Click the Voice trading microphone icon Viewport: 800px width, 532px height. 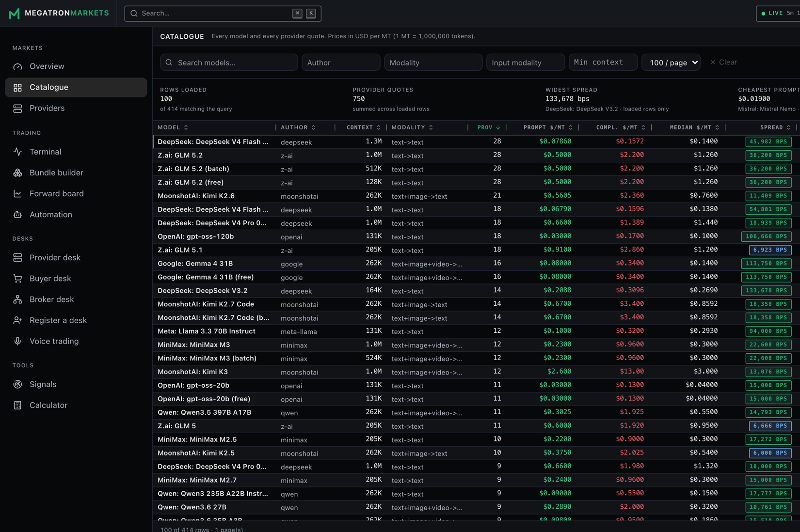click(x=17, y=341)
